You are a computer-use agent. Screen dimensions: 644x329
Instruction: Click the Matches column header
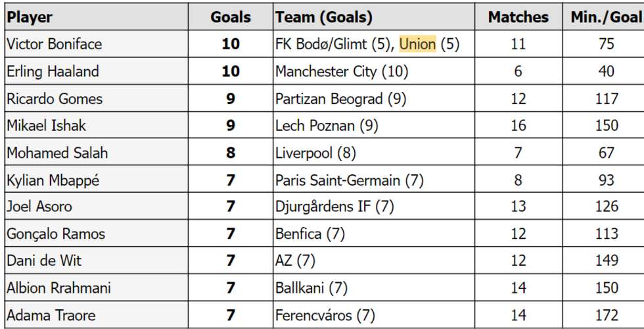[518, 17]
